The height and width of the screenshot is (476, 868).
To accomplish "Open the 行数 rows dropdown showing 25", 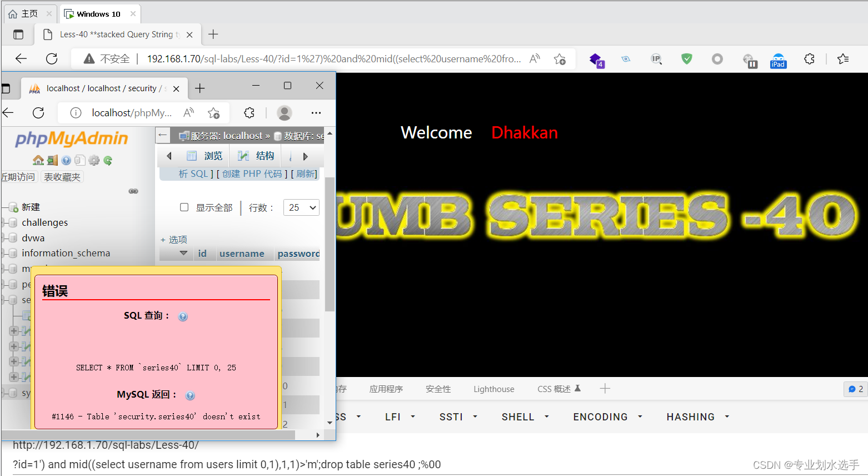I will pyautogui.click(x=301, y=207).
